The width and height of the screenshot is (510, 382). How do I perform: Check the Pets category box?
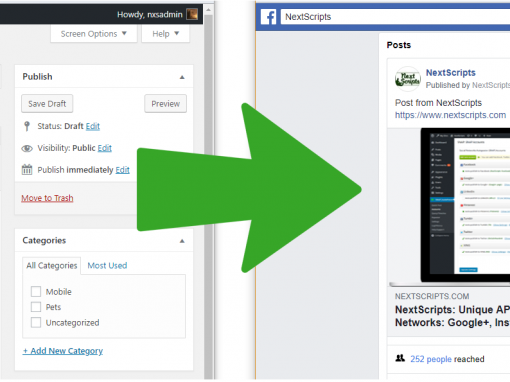[36, 307]
